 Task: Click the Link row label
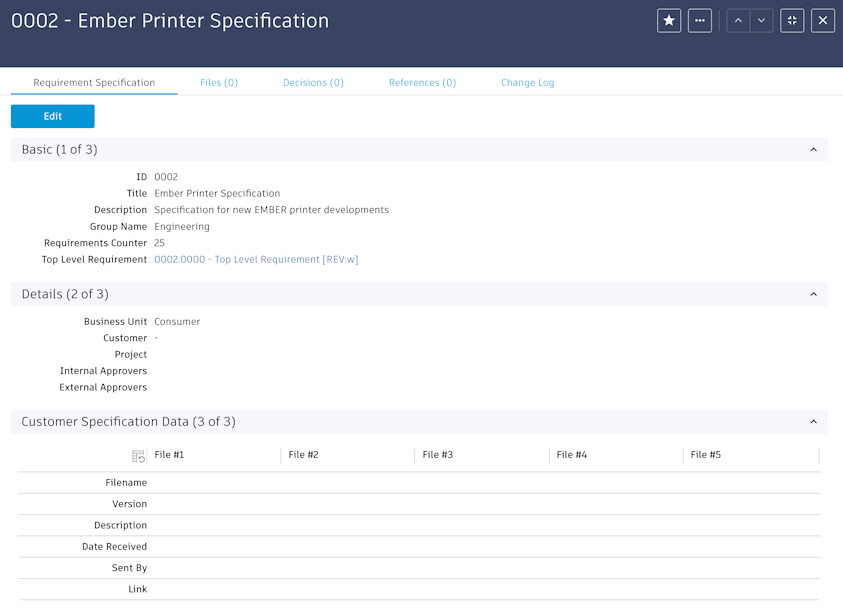[x=138, y=589]
